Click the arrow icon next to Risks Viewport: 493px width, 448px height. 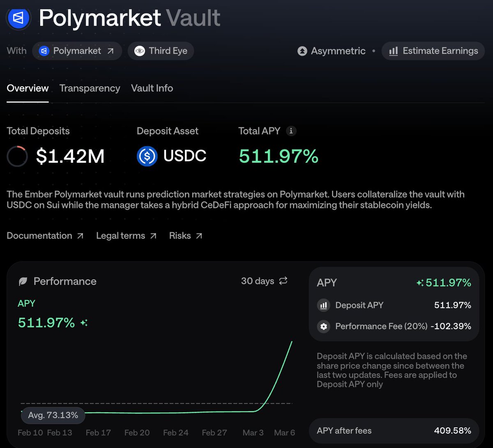(x=199, y=236)
